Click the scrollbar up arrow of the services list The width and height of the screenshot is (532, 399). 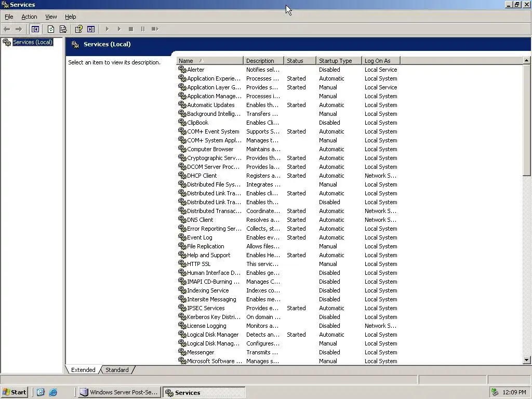click(x=527, y=60)
